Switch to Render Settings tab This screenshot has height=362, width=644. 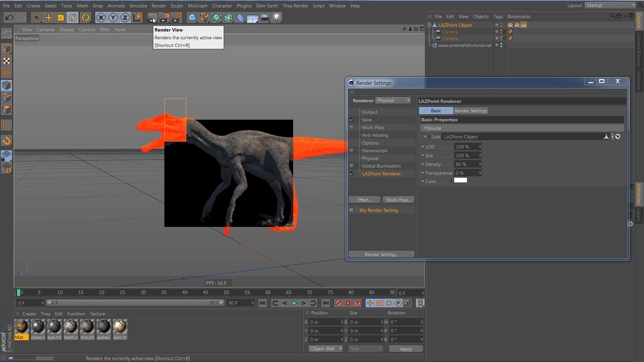tap(471, 111)
